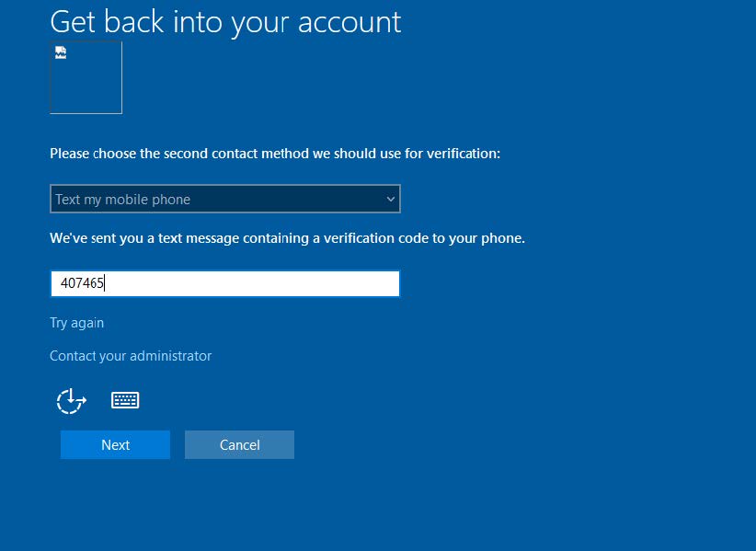Image resolution: width=756 pixels, height=551 pixels.
Task: Click the broken logo image placeholder
Action: [x=86, y=77]
